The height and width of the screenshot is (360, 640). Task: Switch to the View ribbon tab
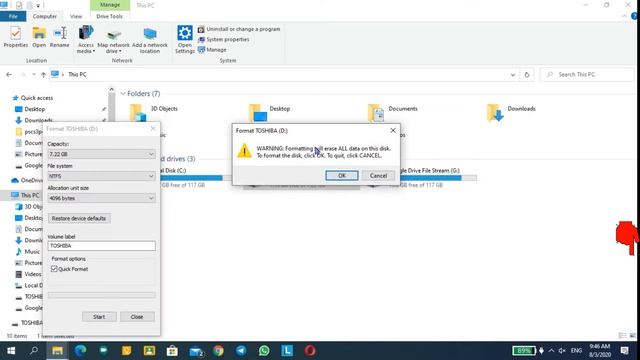point(76,16)
